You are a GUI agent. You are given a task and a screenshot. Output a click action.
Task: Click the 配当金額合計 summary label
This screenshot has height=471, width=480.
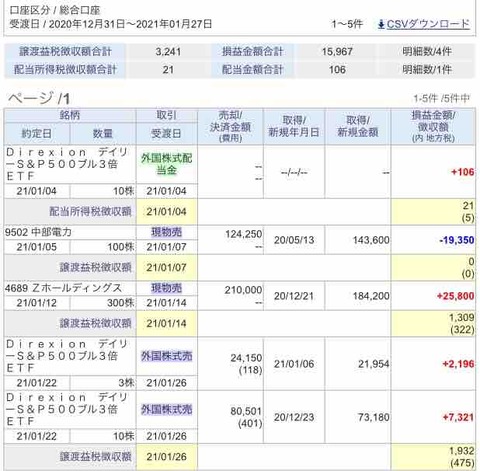click(252, 69)
